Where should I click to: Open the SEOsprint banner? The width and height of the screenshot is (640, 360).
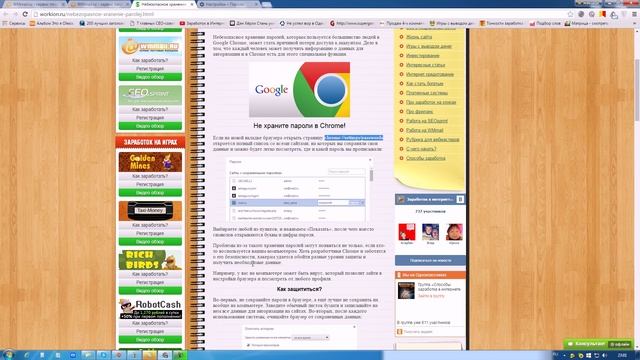(150, 95)
